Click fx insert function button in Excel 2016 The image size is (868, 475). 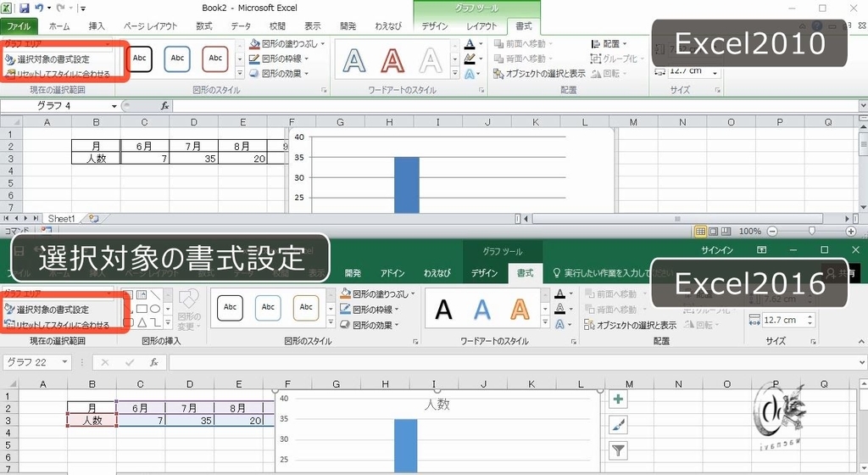pos(154,362)
